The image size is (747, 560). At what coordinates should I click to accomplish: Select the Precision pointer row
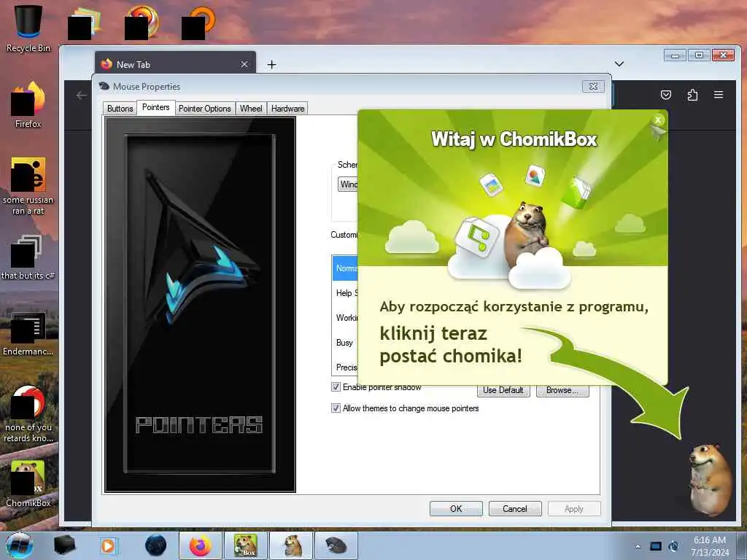coord(345,367)
